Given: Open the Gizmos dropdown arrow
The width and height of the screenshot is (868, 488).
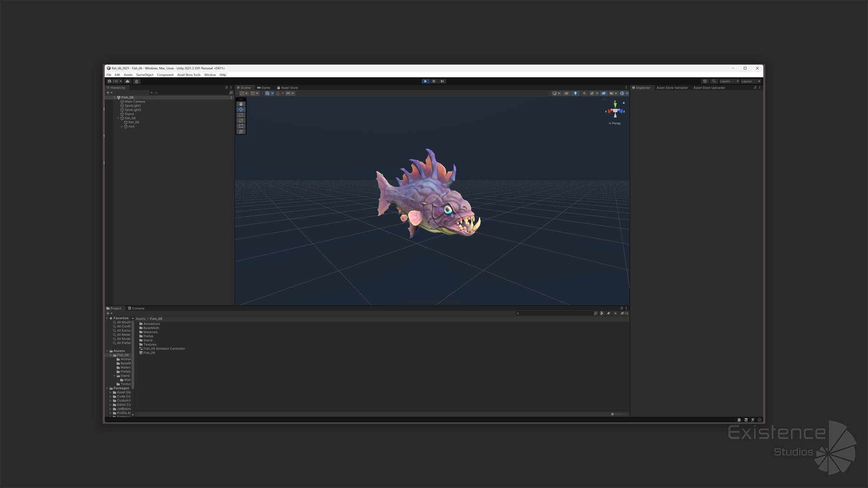Looking at the screenshot, I should [x=627, y=94].
